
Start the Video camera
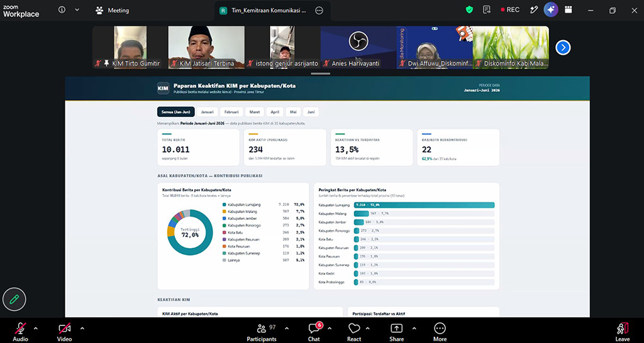pos(65,332)
